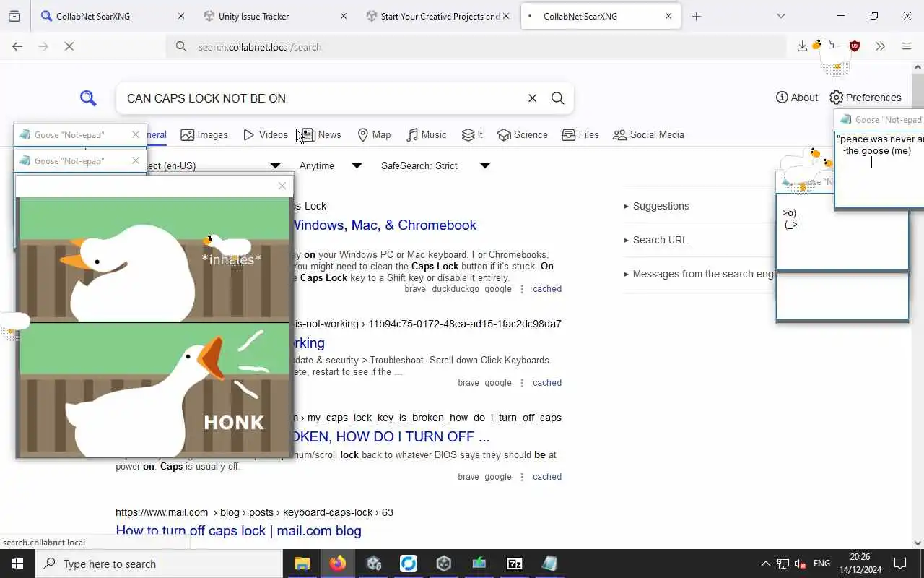Open the Firefox downloads panel
The image size is (924, 578).
click(802, 46)
